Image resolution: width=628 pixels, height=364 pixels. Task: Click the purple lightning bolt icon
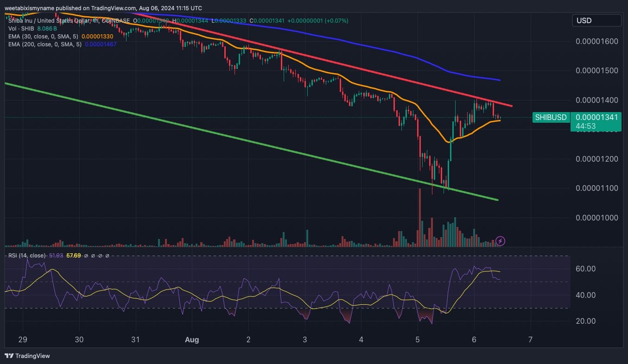500,241
